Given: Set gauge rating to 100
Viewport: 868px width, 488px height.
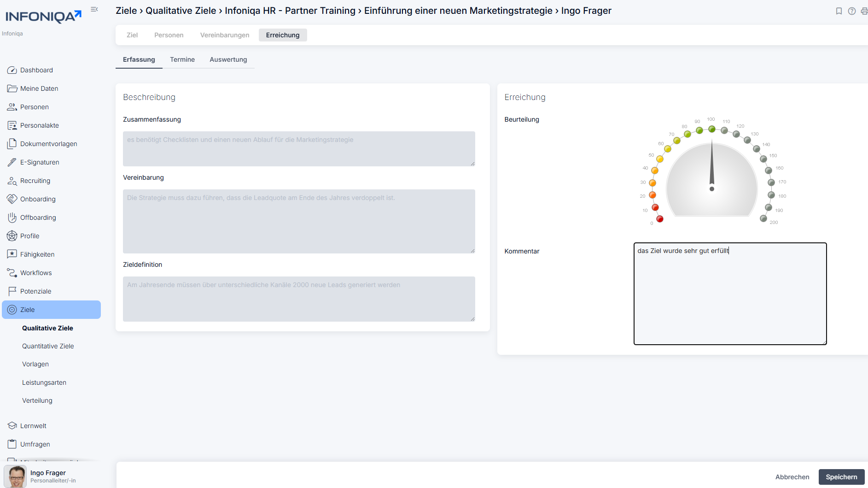Looking at the screenshot, I should (x=712, y=129).
